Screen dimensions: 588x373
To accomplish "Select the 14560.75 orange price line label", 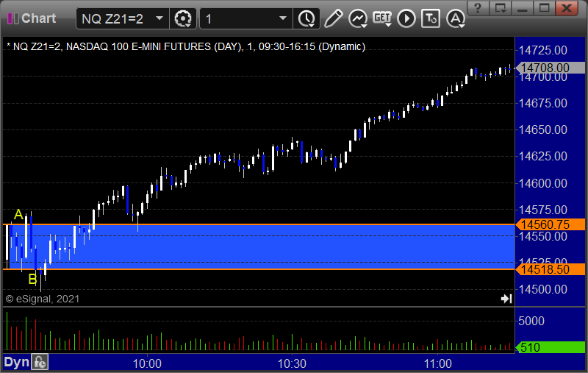I will point(551,224).
